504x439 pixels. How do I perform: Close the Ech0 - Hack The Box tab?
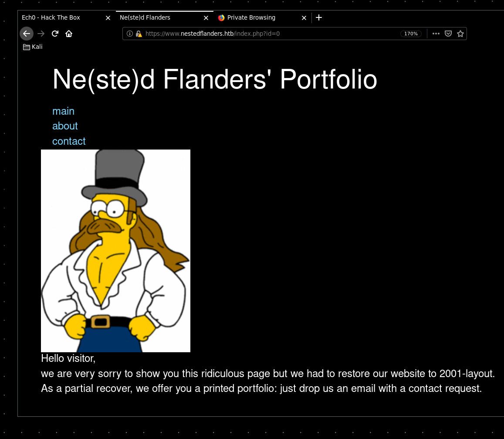tap(108, 18)
